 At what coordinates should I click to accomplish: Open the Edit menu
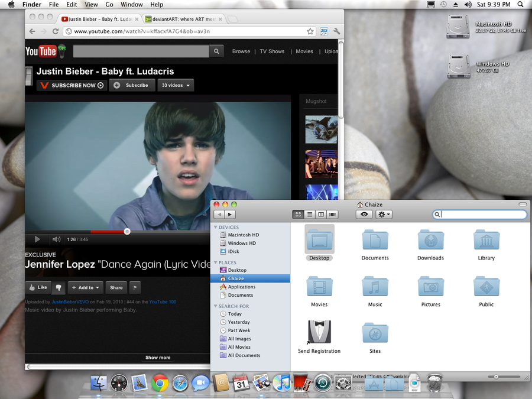tap(72, 4)
